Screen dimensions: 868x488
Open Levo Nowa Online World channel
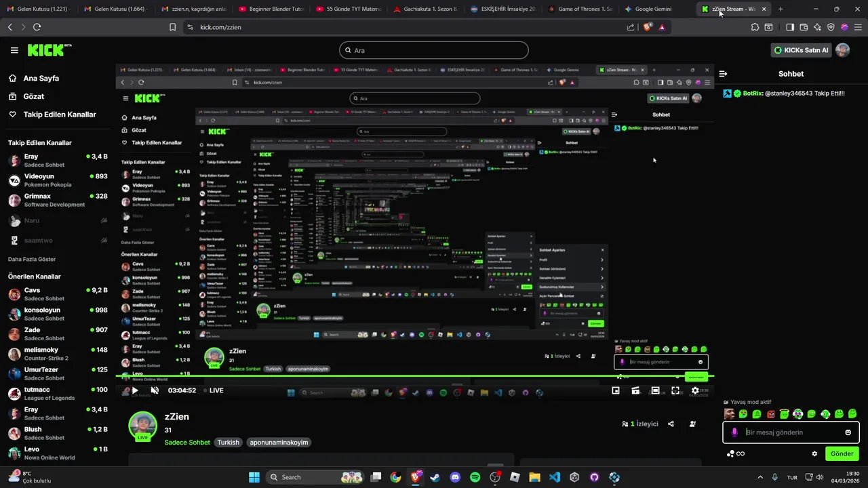(58, 453)
